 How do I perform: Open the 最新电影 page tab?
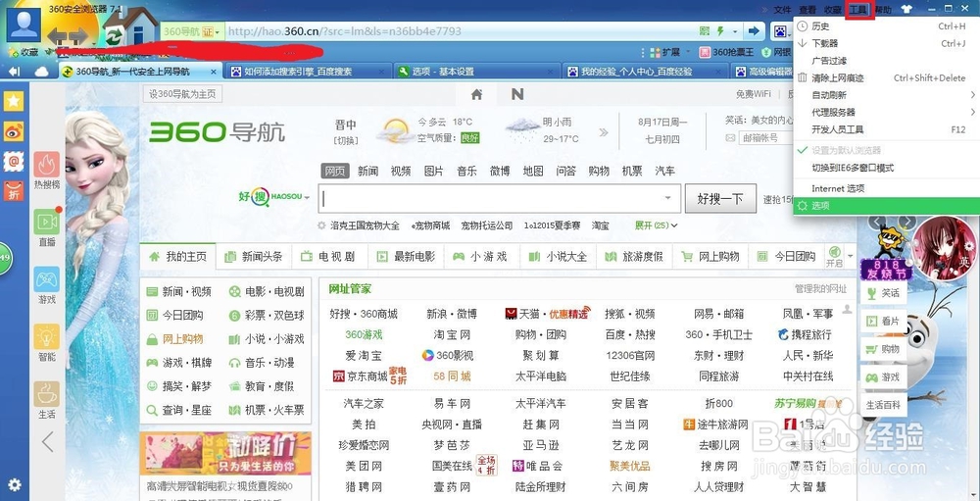click(405, 257)
